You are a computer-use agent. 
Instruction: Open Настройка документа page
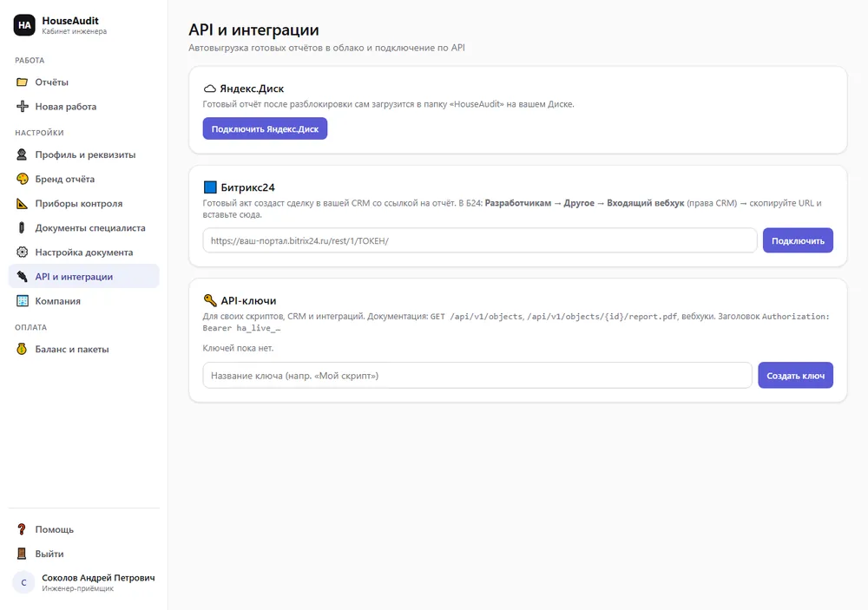pyautogui.click(x=83, y=252)
